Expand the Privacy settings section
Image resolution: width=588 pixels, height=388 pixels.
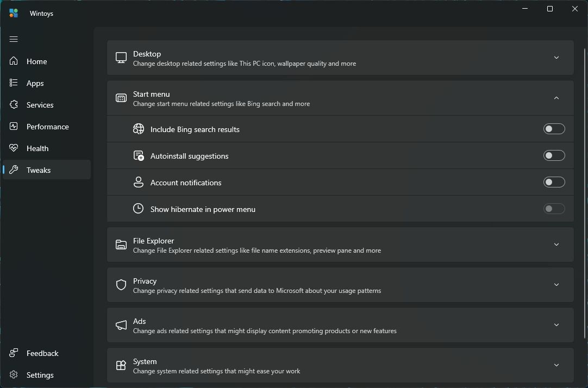556,284
